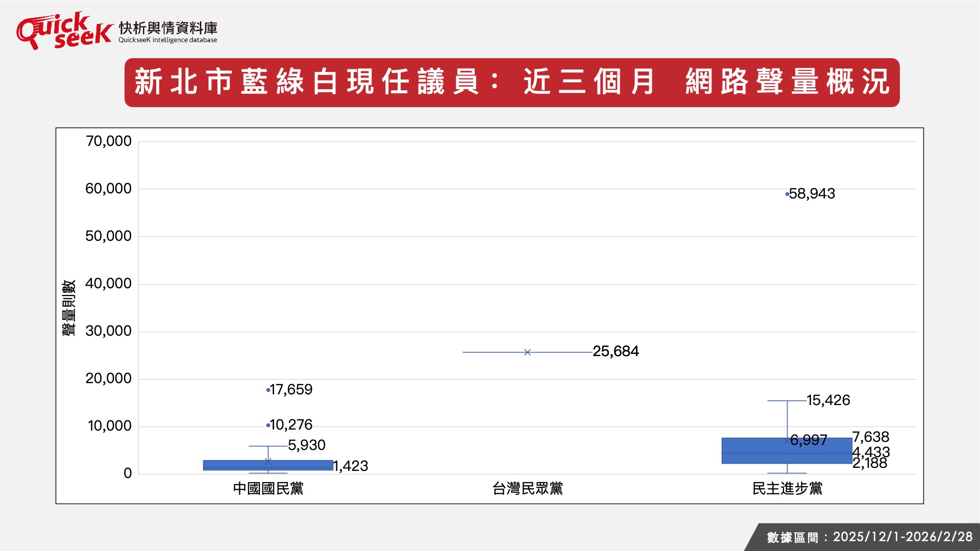Click the 58,943 outlier data point
Image resolution: width=980 pixels, height=551 pixels.
[787, 194]
